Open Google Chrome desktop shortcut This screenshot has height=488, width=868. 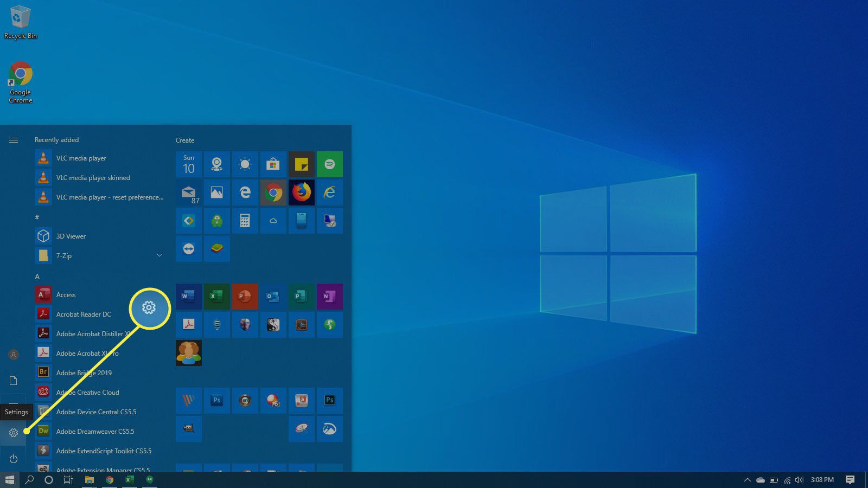pyautogui.click(x=20, y=82)
